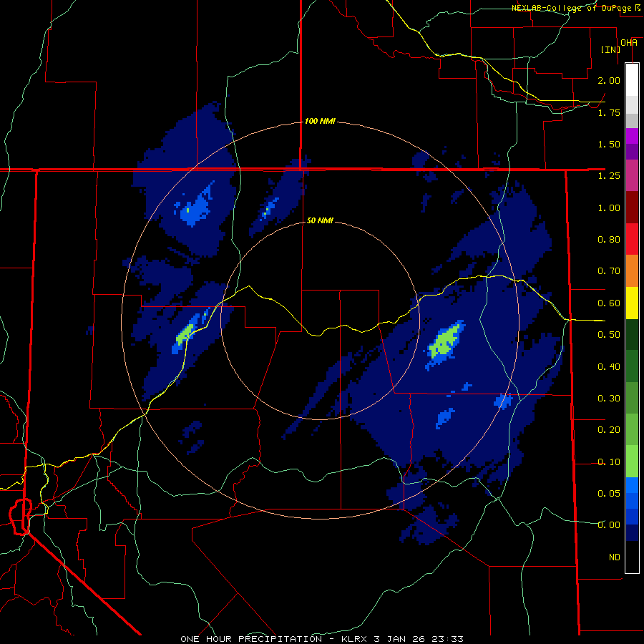This screenshot has width=644, height=644.
Task: Click the darkest green legend swatch
Action: pos(632,335)
